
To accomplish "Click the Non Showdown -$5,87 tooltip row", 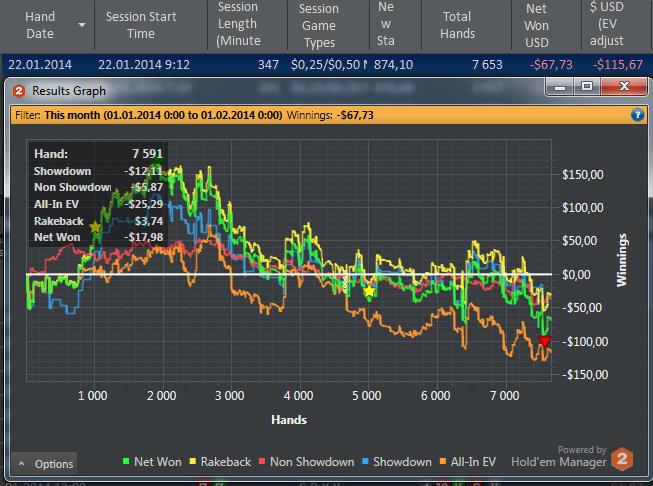I will point(98,187).
